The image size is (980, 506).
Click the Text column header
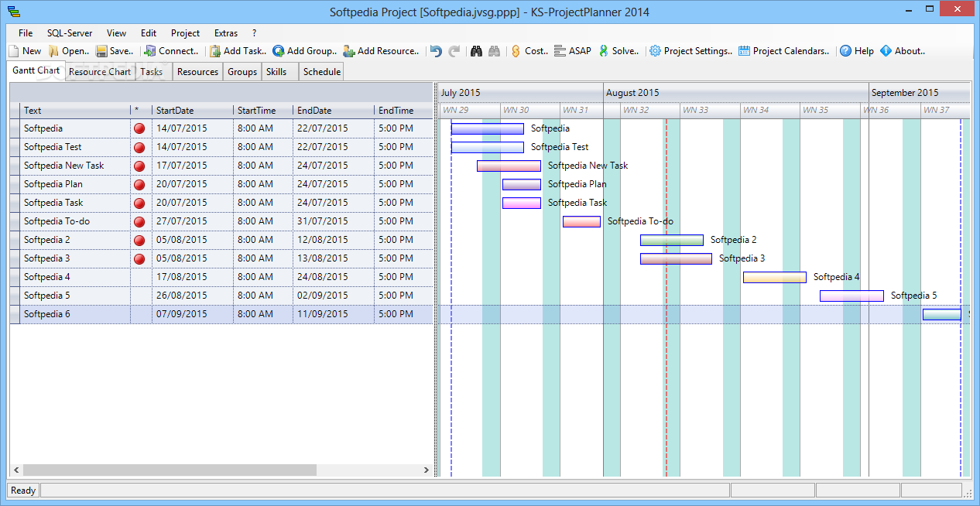tap(76, 111)
